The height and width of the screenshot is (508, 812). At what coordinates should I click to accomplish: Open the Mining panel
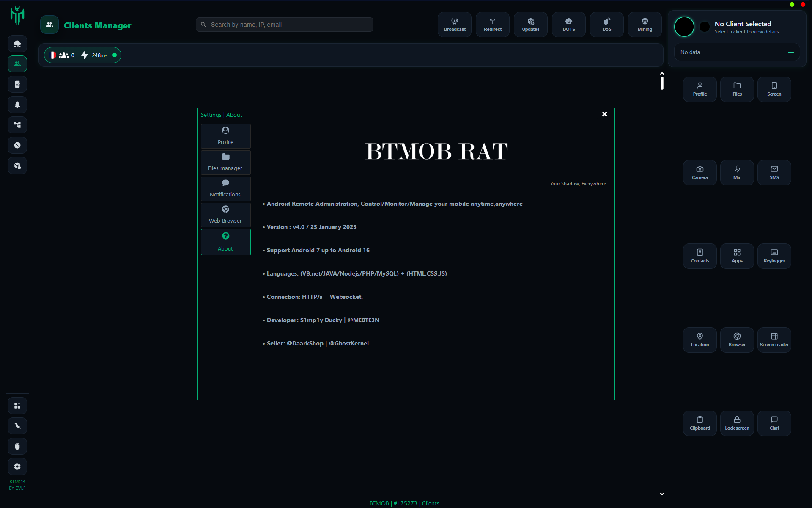pos(645,25)
